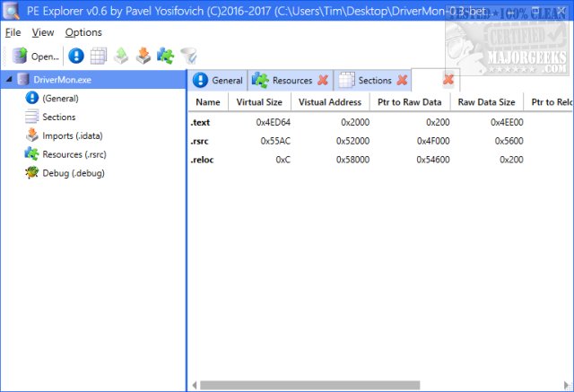The width and height of the screenshot is (574, 392).
Task: Select Imports (.idata) tree item
Action: click(x=73, y=135)
